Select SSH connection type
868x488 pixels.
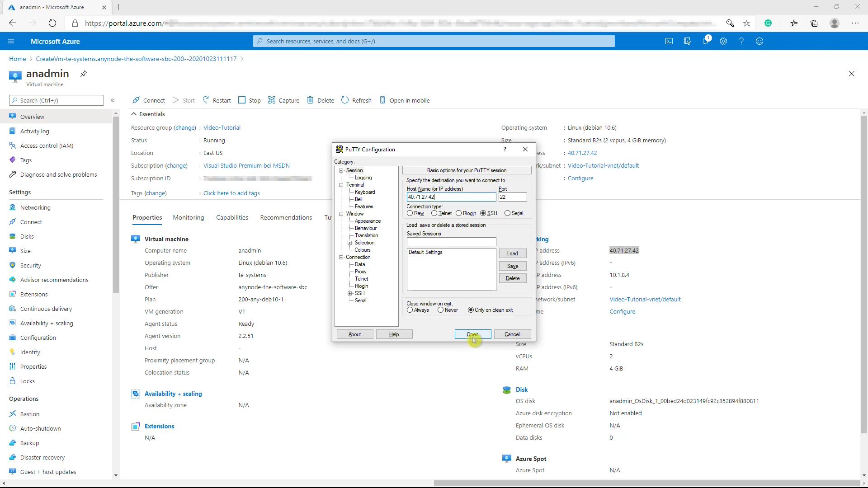(x=489, y=213)
